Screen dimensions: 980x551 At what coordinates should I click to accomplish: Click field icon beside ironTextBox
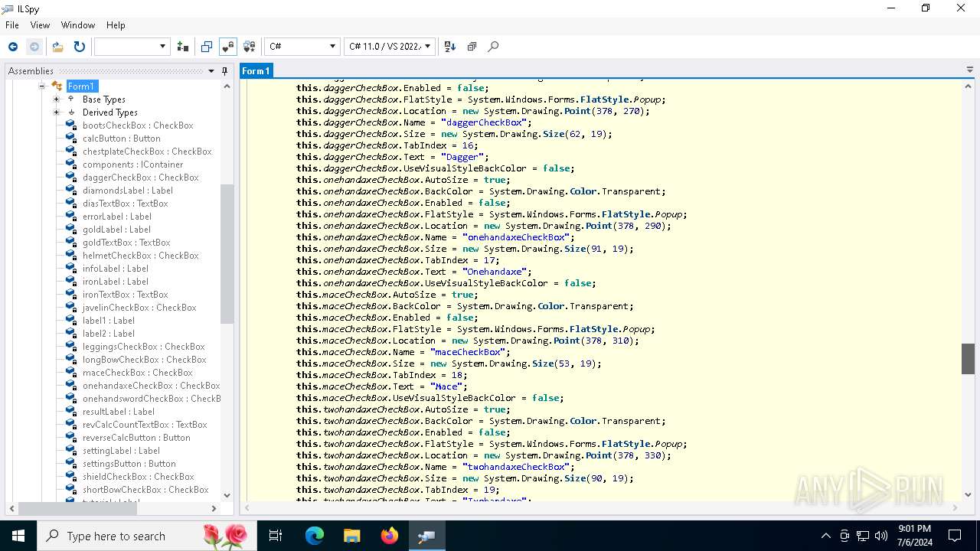[71, 295]
